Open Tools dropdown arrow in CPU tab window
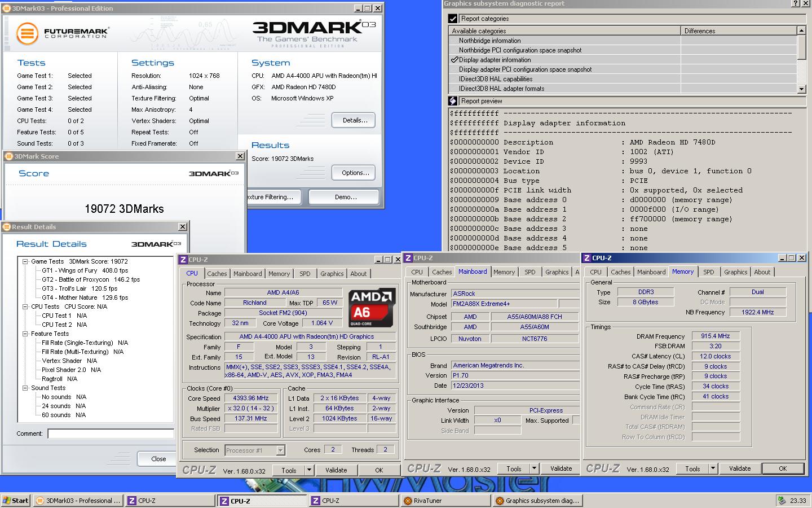Viewport: 812px width, 508px height. [x=309, y=470]
